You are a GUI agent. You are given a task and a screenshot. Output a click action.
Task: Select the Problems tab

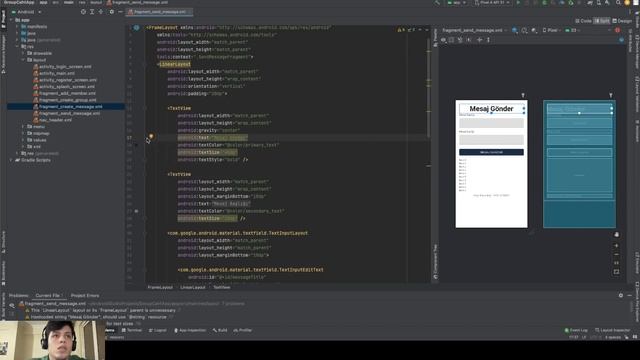point(19,296)
